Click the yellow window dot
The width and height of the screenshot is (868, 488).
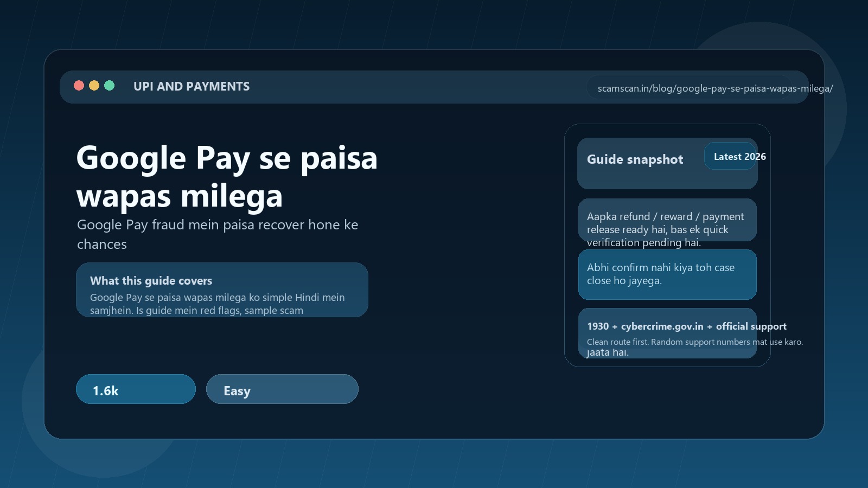94,86
